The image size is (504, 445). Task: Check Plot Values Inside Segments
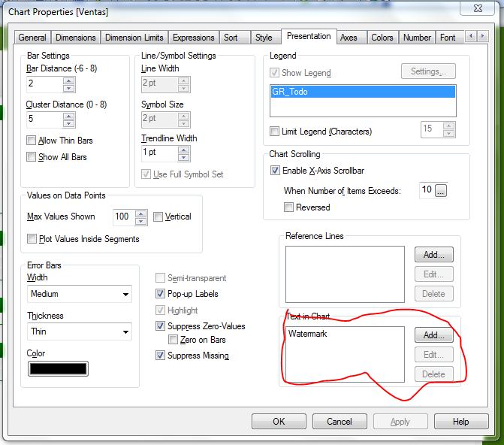point(32,239)
